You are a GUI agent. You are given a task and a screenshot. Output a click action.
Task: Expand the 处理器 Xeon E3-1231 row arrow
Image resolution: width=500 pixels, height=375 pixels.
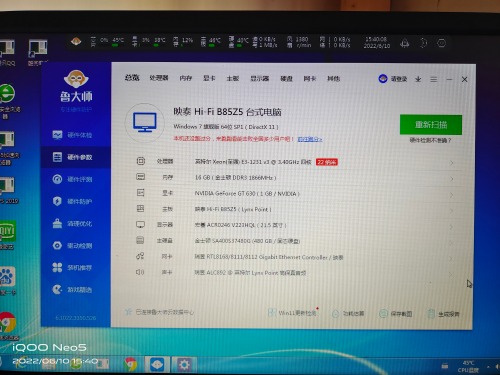coord(452,163)
